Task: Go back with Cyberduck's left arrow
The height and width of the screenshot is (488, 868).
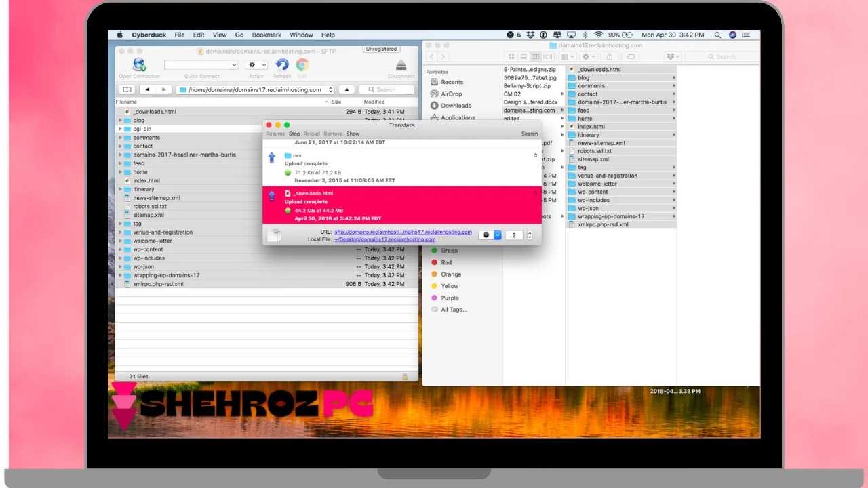Action: 147,89
